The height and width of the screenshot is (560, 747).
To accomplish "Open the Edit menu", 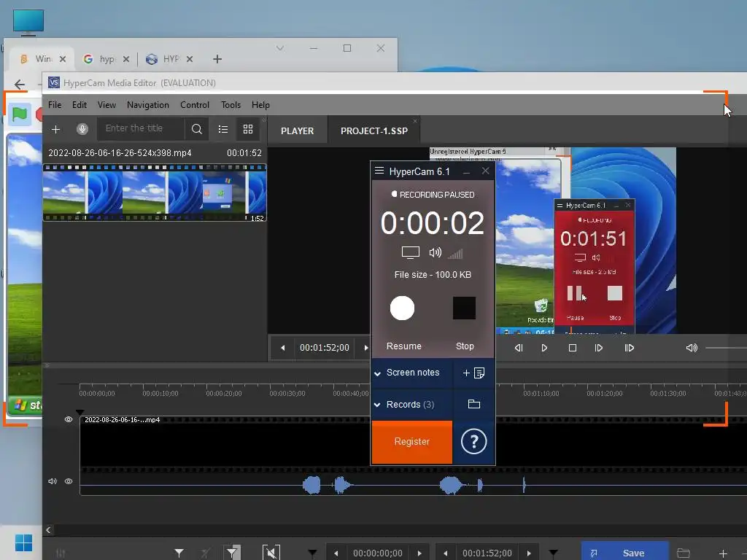I will pos(79,105).
